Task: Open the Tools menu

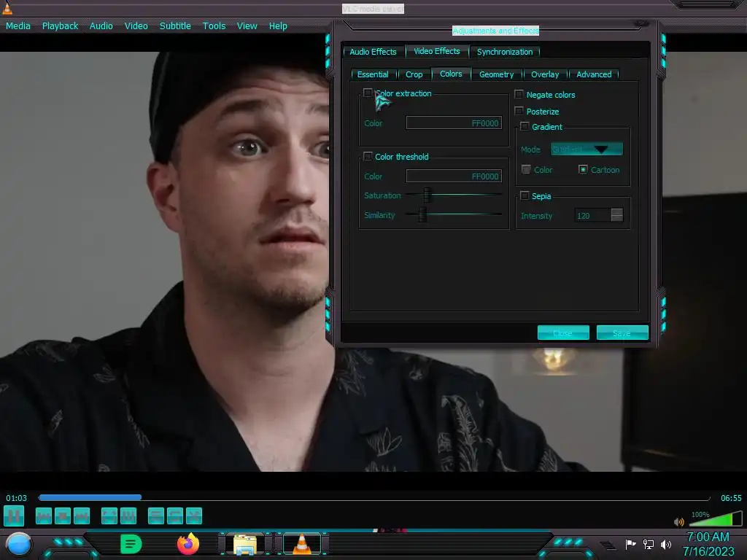Action: [214, 26]
